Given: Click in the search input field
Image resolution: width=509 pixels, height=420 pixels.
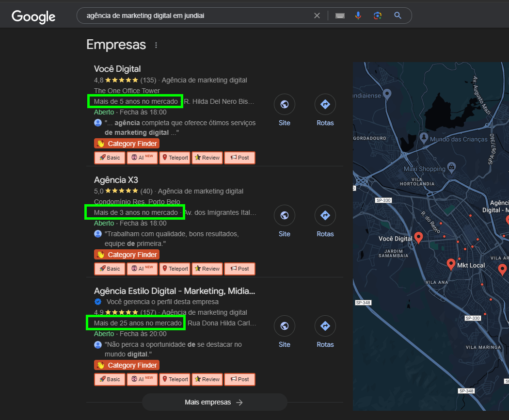Looking at the screenshot, I should [194, 16].
